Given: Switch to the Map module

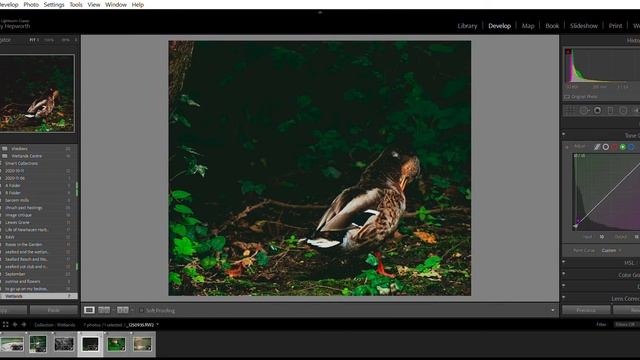Looking at the screenshot, I should 528,26.
